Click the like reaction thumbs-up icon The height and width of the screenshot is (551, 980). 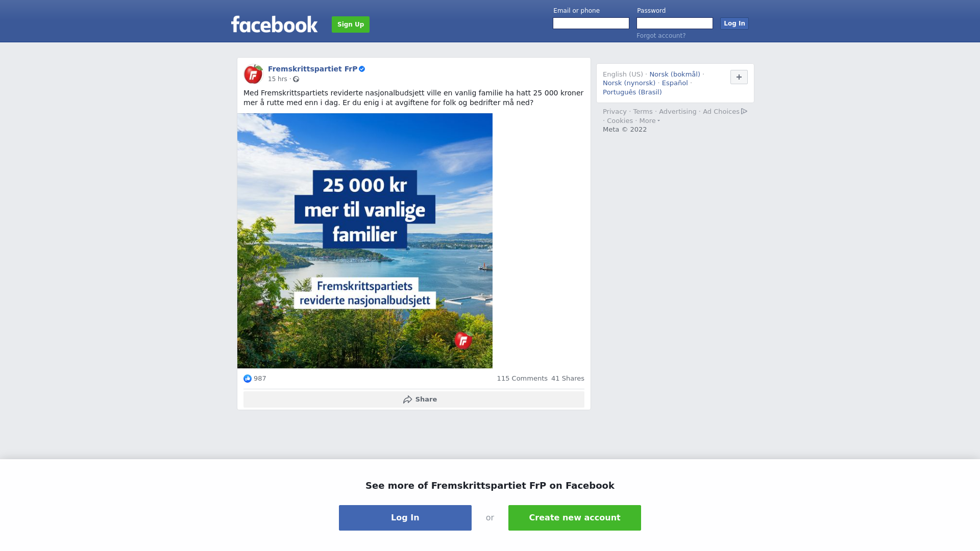tap(248, 379)
